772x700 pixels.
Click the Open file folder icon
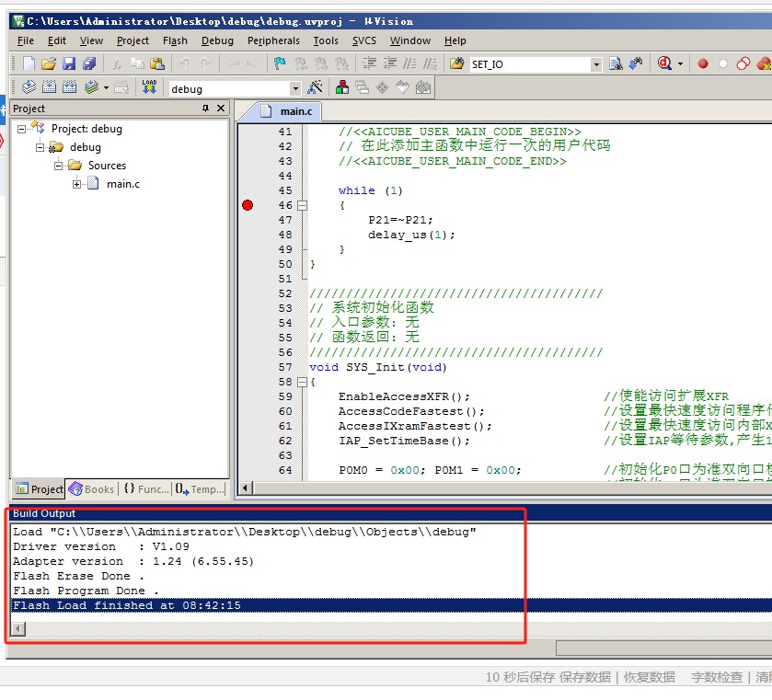click(x=48, y=63)
